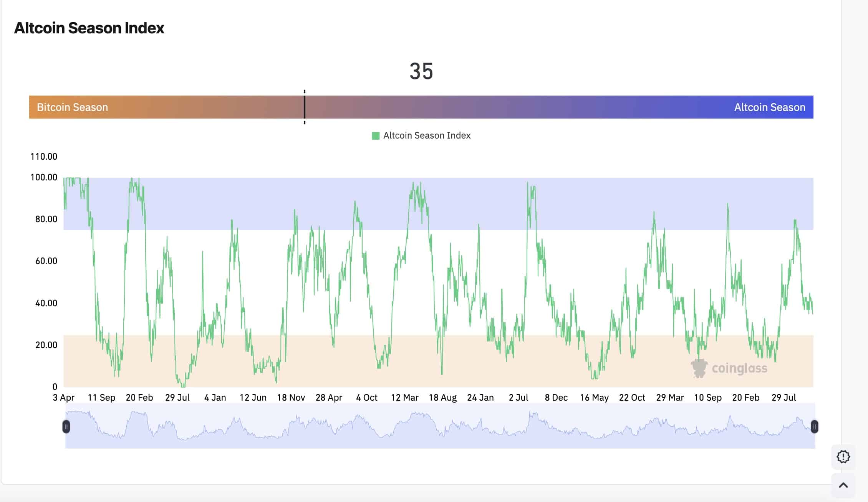Click the Altcoin Season label
The height and width of the screenshot is (502, 868).
click(x=769, y=107)
